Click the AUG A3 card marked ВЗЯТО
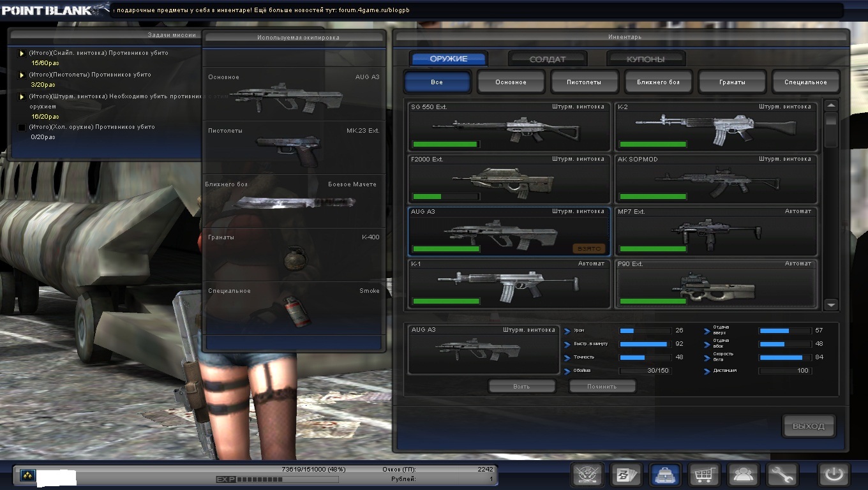 [x=509, y=231]
